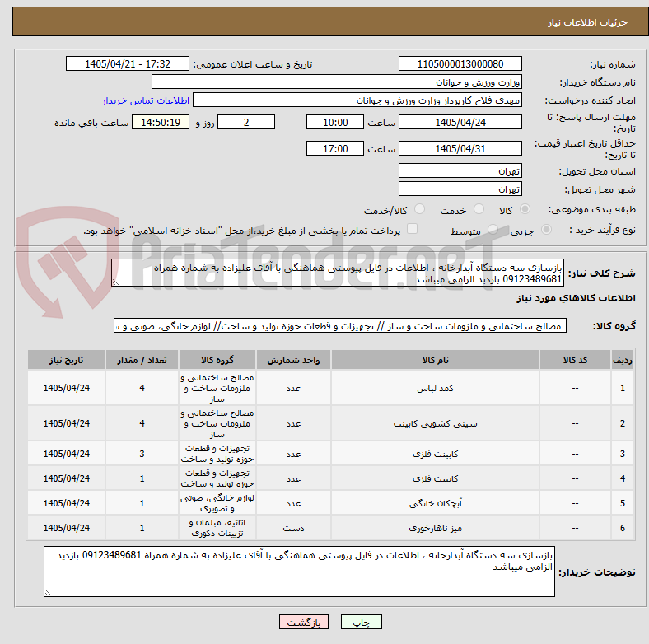Click the تعداد / مقدار column header
This screenshot has height=644, width=649.
(x=142, y=360)
